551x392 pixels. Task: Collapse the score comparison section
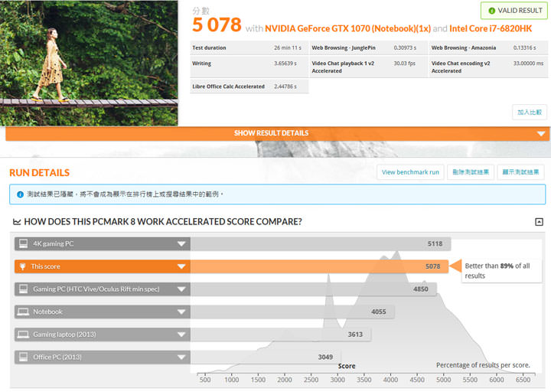click(x=539, y=222)
